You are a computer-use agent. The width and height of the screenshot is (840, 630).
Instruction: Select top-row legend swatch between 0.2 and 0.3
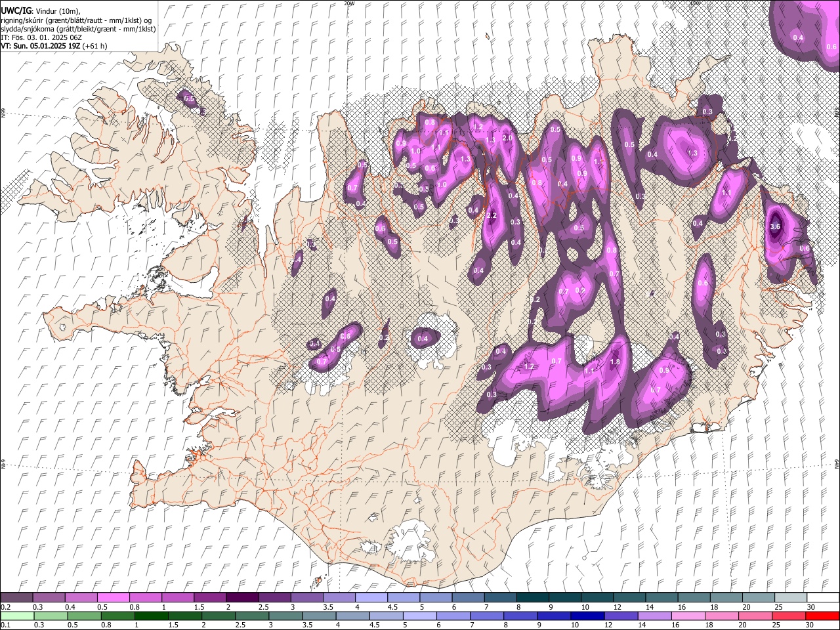[x=16, y=597]
